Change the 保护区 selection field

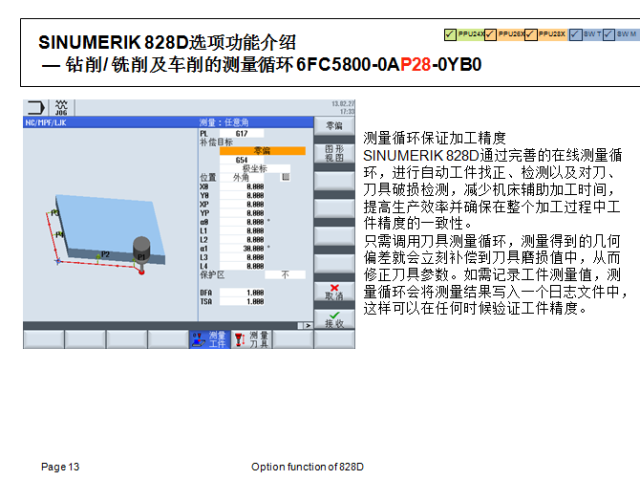[x=285, y=275]
